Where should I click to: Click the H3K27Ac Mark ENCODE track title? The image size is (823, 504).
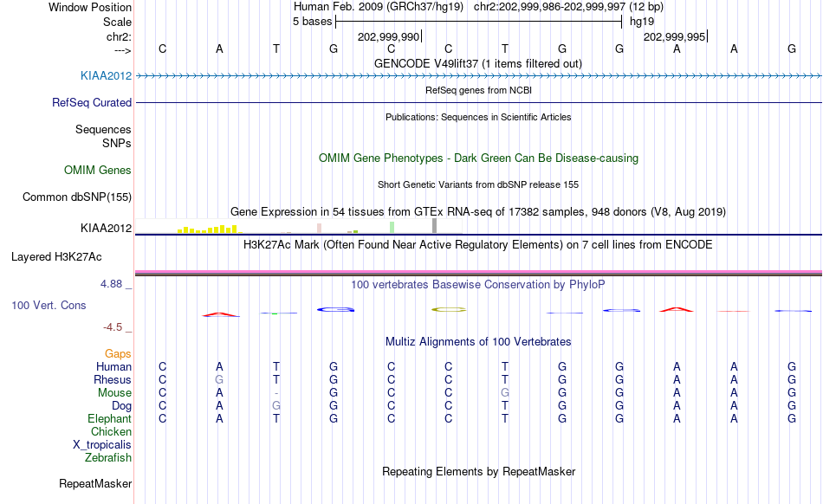pos(478,244)
